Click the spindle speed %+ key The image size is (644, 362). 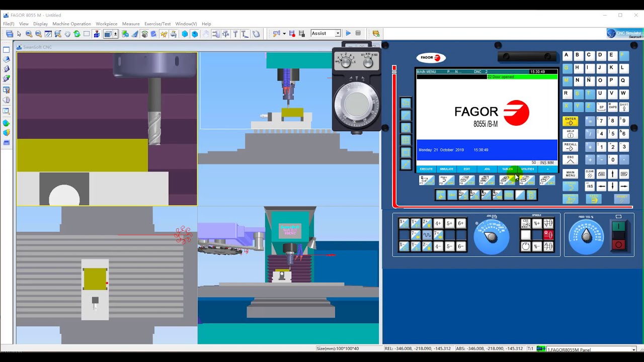[537, 223]
